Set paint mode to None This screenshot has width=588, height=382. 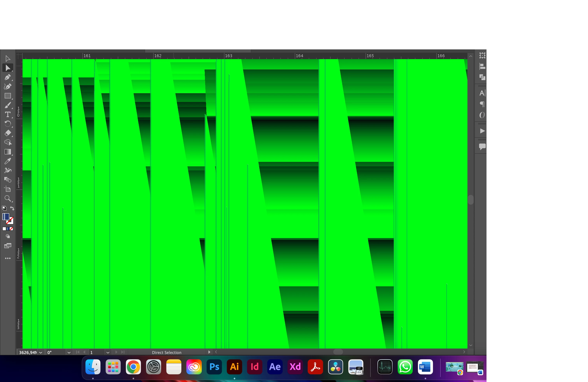[11, 229]
